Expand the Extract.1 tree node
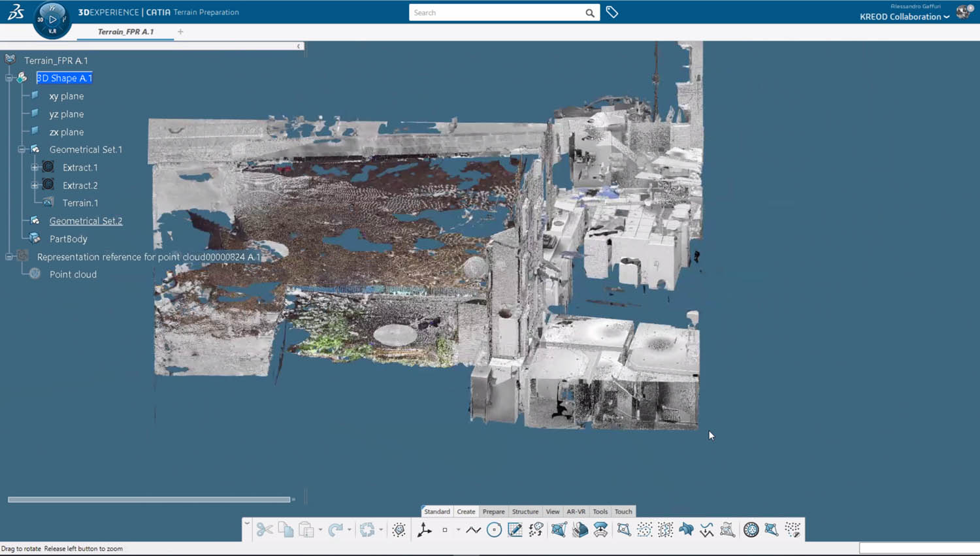 [x=35, y=167]
